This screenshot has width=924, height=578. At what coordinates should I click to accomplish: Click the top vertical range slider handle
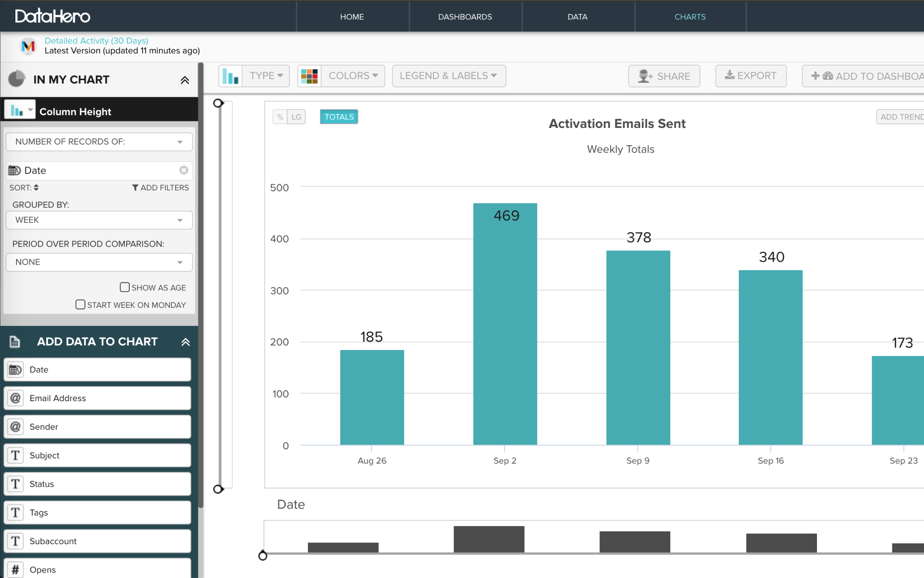[218, 103]
